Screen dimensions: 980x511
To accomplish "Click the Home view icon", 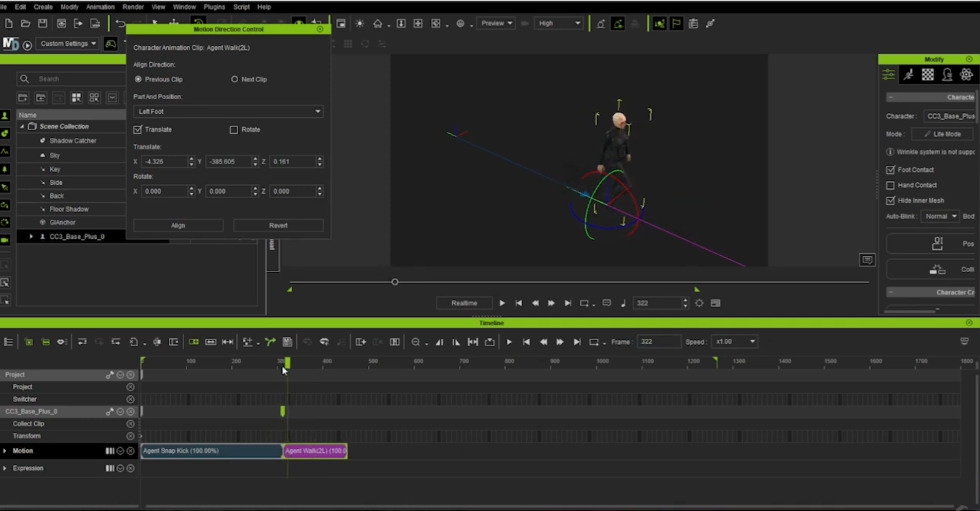I will point(378,24).
